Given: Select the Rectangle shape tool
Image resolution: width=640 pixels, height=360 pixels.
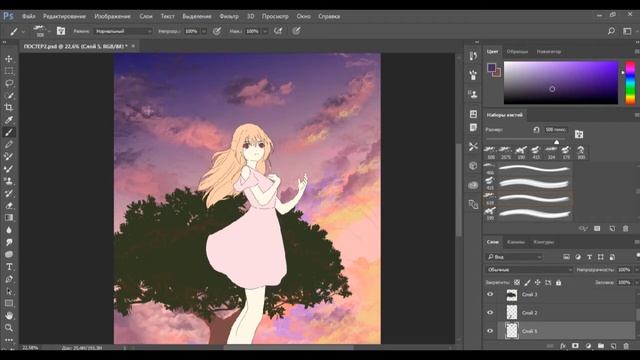Looking at the screenshot, I should pos(9,303).
